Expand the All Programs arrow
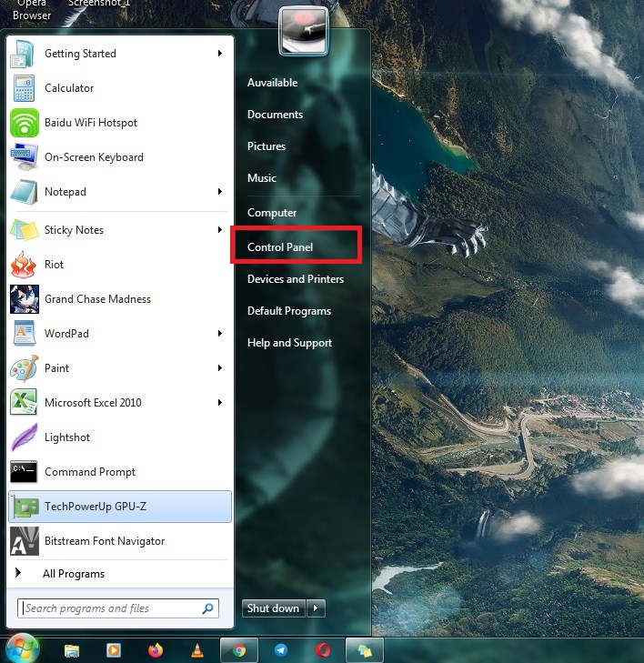The height and width of the screenshot is (663, 644). click(x=18, y=573)
